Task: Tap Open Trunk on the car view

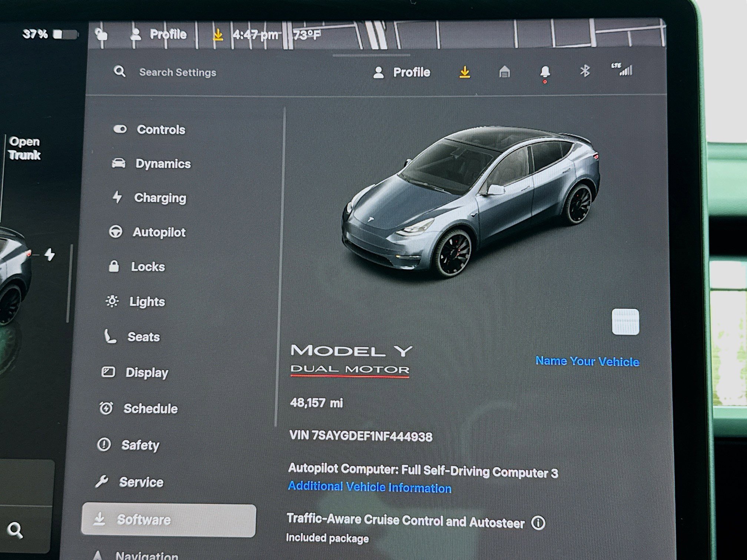Action: click(24, 148)
